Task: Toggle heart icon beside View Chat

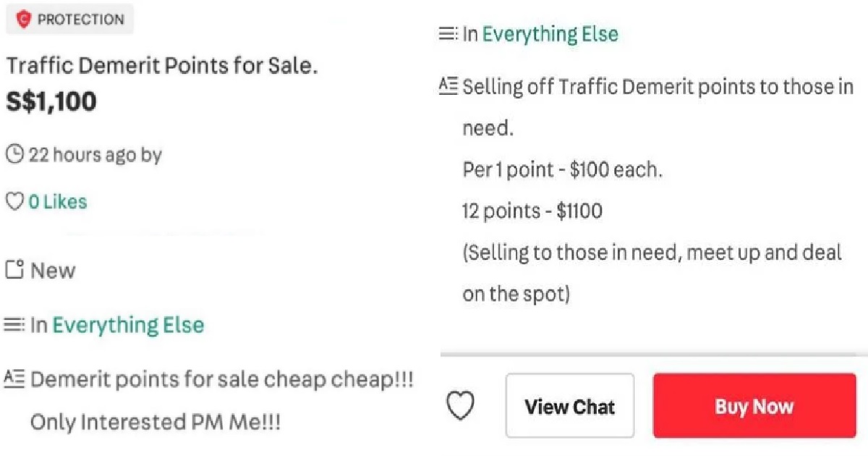Action: pyautogui.click(x=460, y=406)
